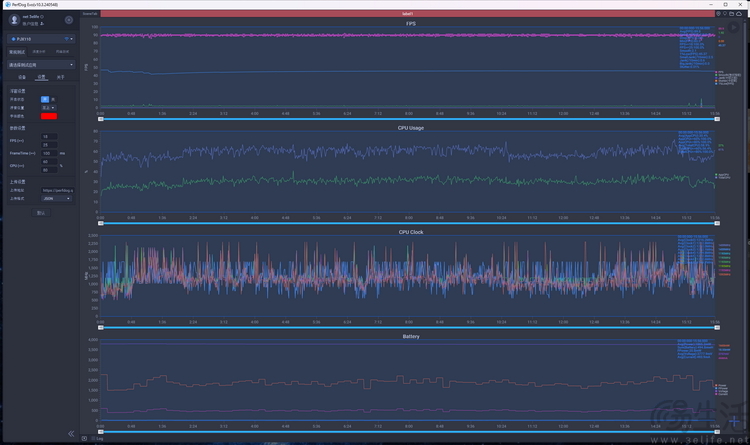The image size is (750, 445).
Task: Open the JSON upload format dropdown
Action: [56, 198]
